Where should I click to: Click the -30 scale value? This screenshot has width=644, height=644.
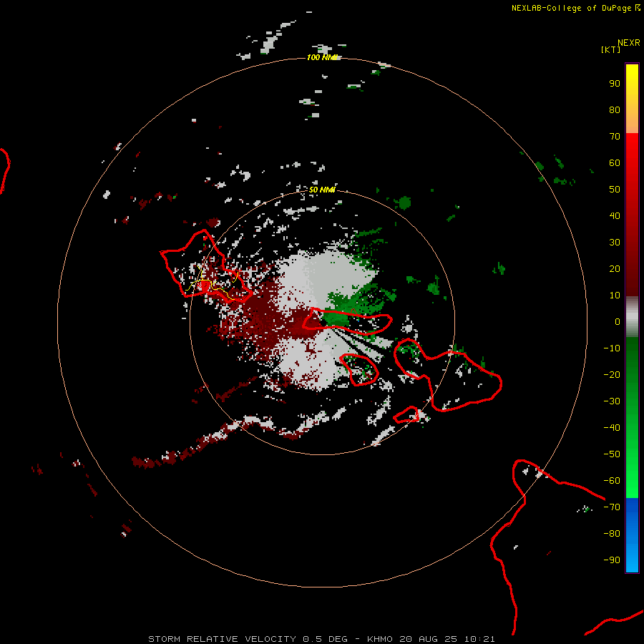[612, 401]
